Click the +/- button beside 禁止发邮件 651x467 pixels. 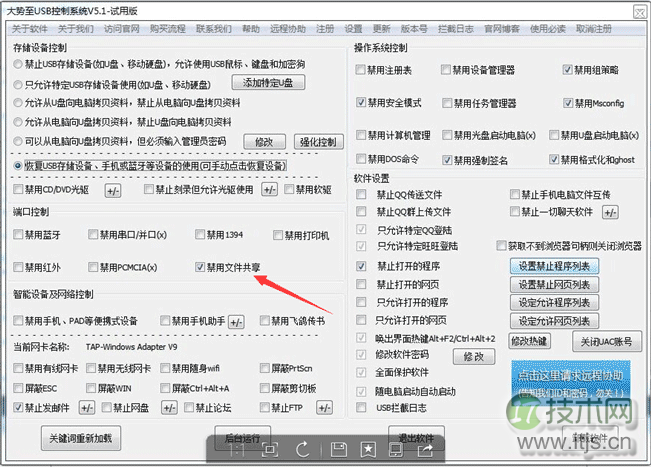click(86, 408)
